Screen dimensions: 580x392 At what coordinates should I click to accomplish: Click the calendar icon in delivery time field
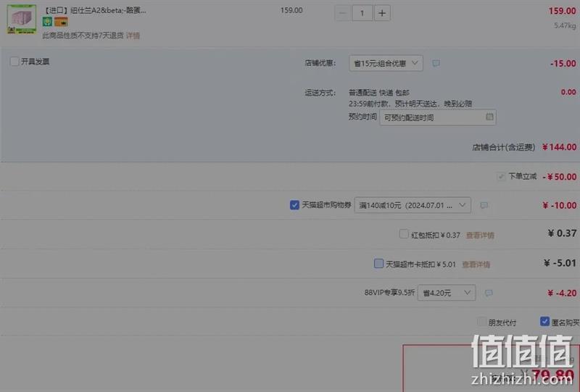pyautogui.click(x=489, y=117)
